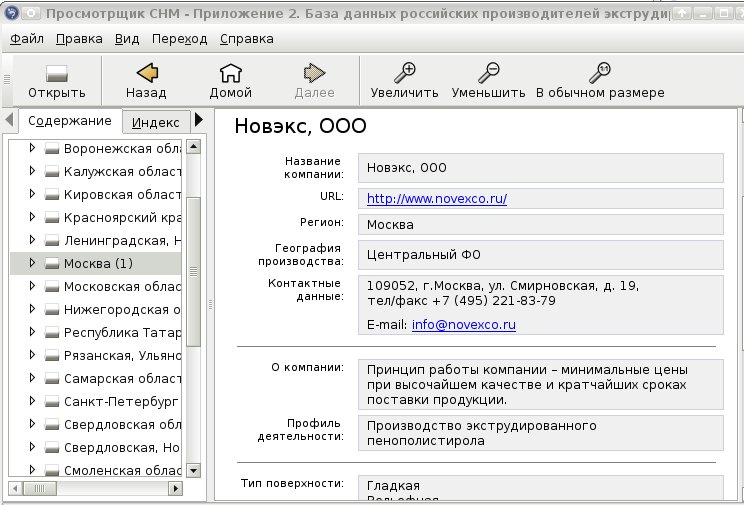744x505 pixels.
Task: Select the Санкт-Петербург tree row
Action: tap(95, 402)
